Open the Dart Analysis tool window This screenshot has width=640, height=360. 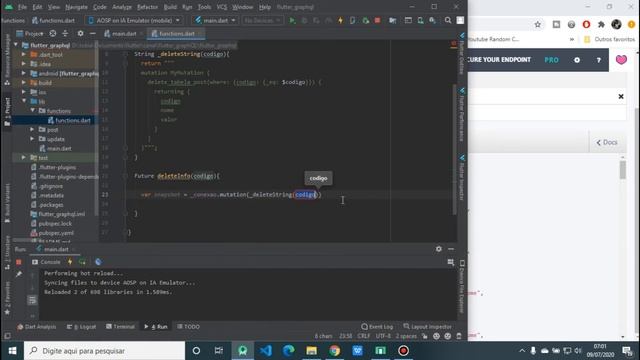[x=37, y=327]
